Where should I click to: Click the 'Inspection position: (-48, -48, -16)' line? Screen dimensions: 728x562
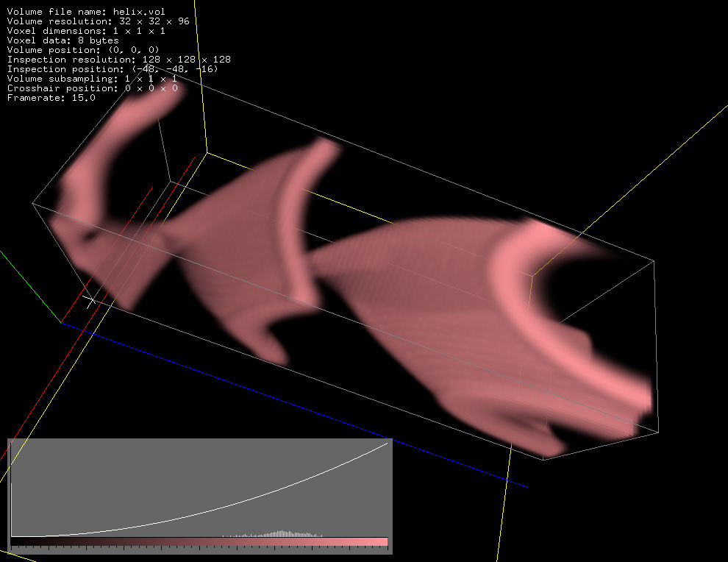coord(113,68)
